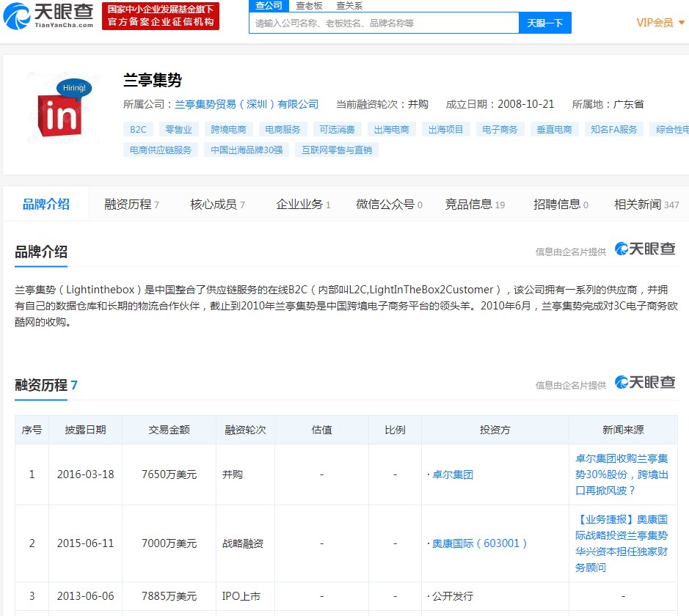The image size is (689, 616).
Task: Select the 查老板 search tab
Action: pos(309,6)
